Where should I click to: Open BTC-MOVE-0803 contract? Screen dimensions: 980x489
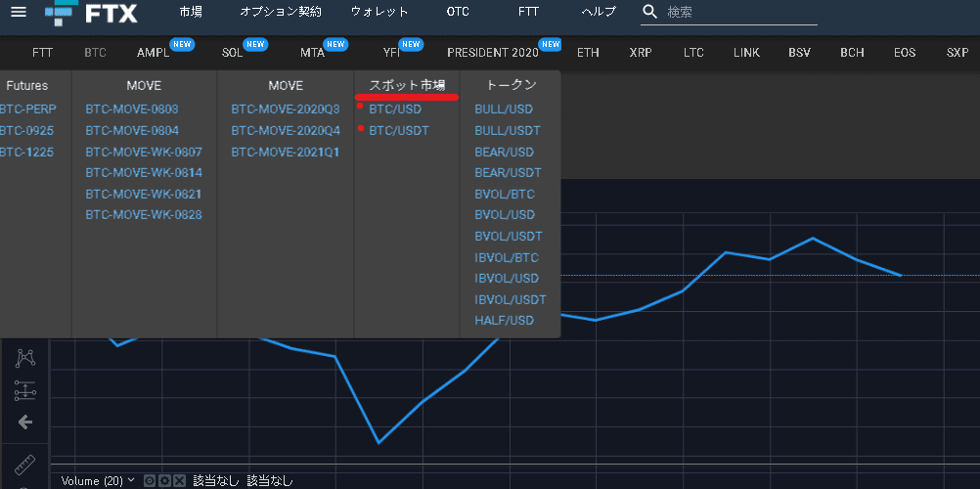[x=132, y=109]
